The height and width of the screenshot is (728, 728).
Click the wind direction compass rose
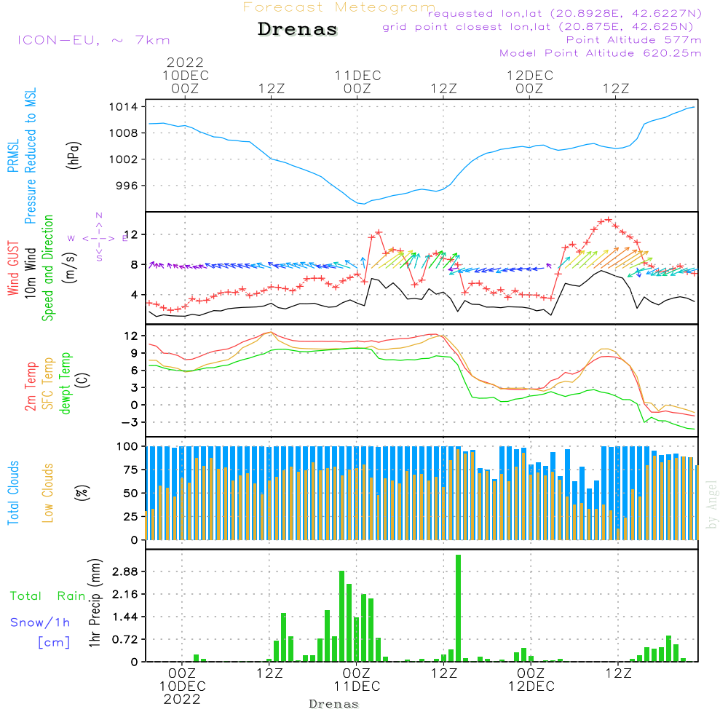tap(98, 238)
